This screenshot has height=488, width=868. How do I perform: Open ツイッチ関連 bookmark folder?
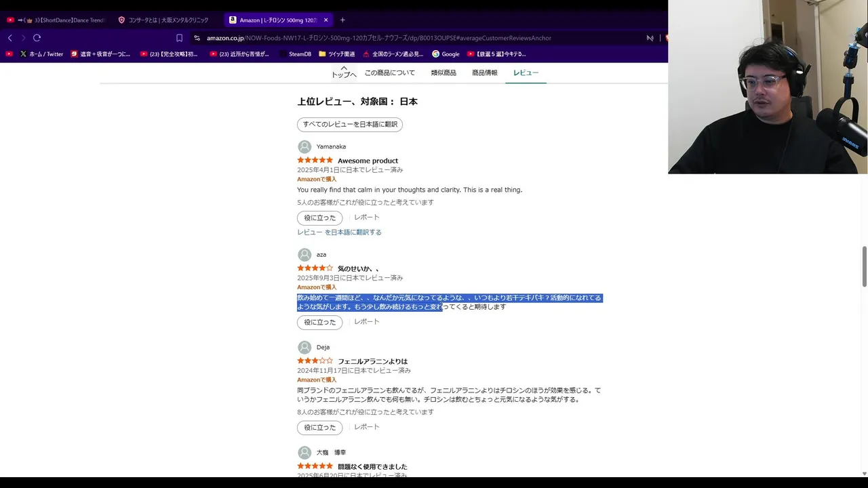click(x=337, y=54)
